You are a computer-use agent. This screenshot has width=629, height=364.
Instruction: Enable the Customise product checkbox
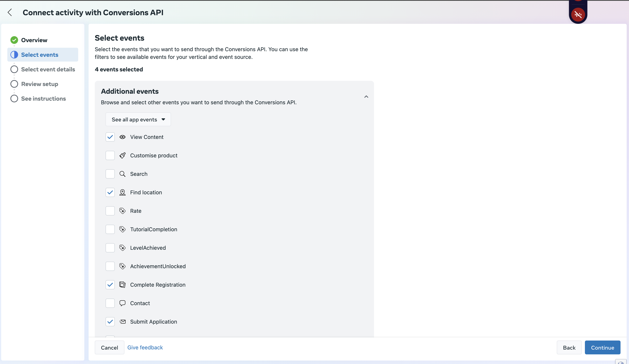[110, 155]
